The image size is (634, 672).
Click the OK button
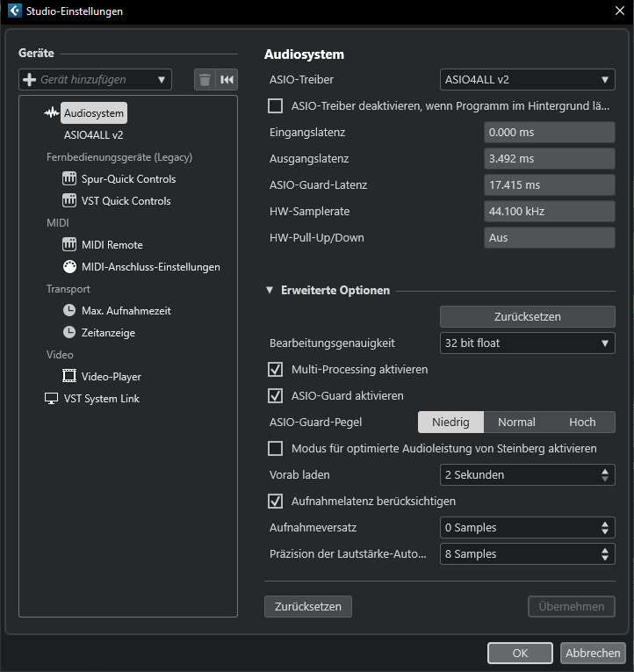click(520, 654)
